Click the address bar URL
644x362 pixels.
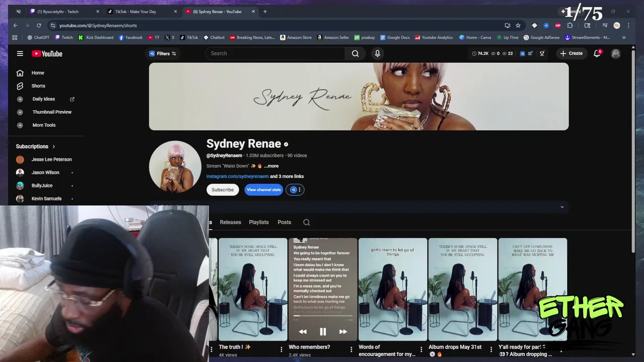(98, 25)
